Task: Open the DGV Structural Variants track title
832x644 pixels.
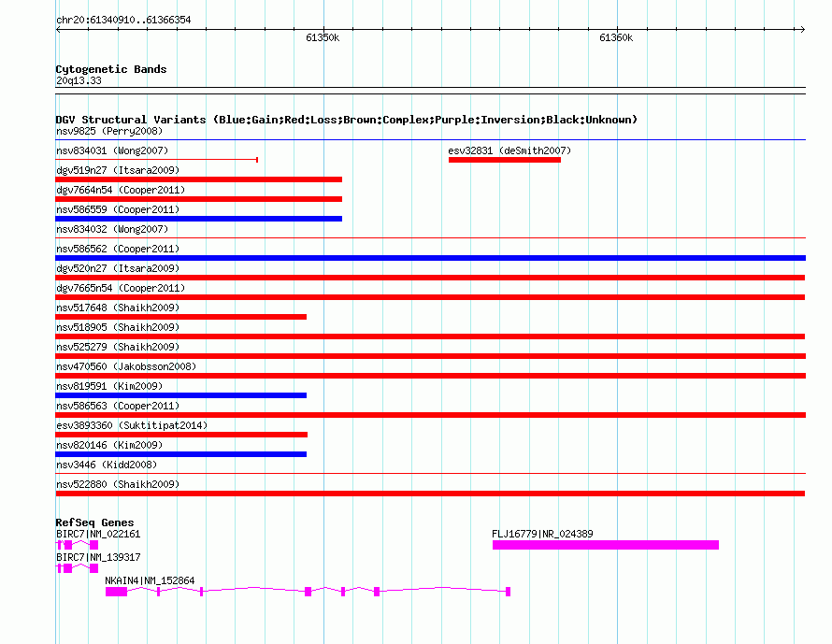Action: (x=347, y=120)
